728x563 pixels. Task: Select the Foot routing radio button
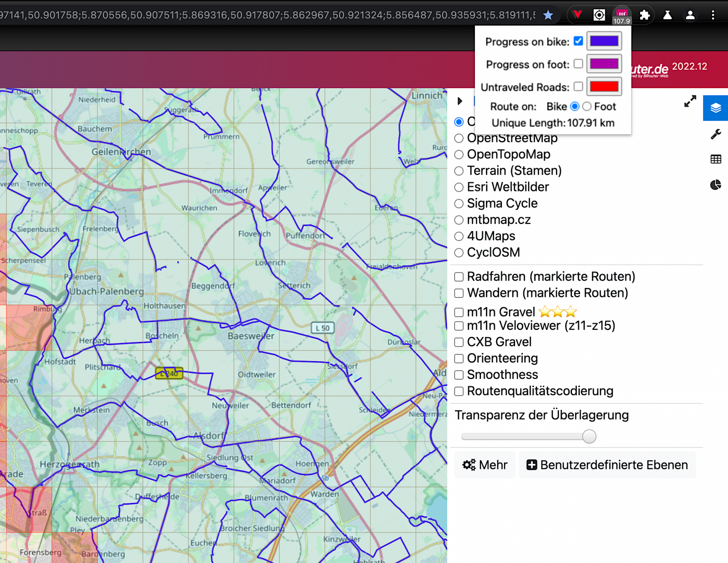click(x=587, y=106)
